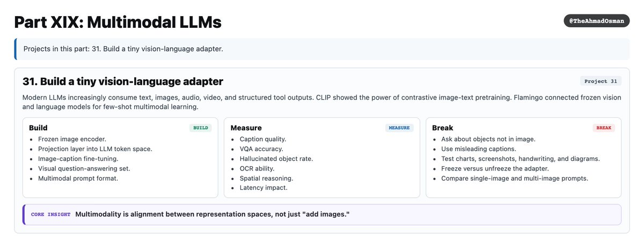Viewport: 644px width, 246px height.
Task: Click the Project 31 badge
Action: (x=601, y=81)
